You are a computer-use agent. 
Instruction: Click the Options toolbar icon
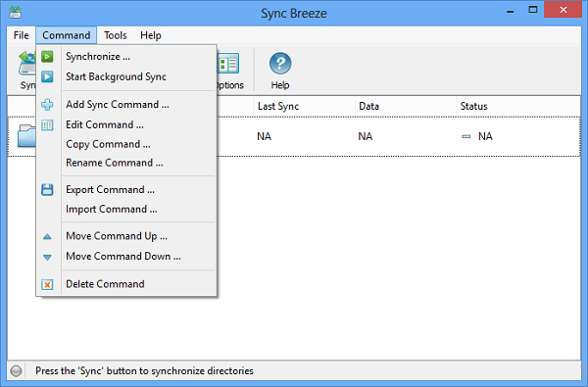[228, 64]
